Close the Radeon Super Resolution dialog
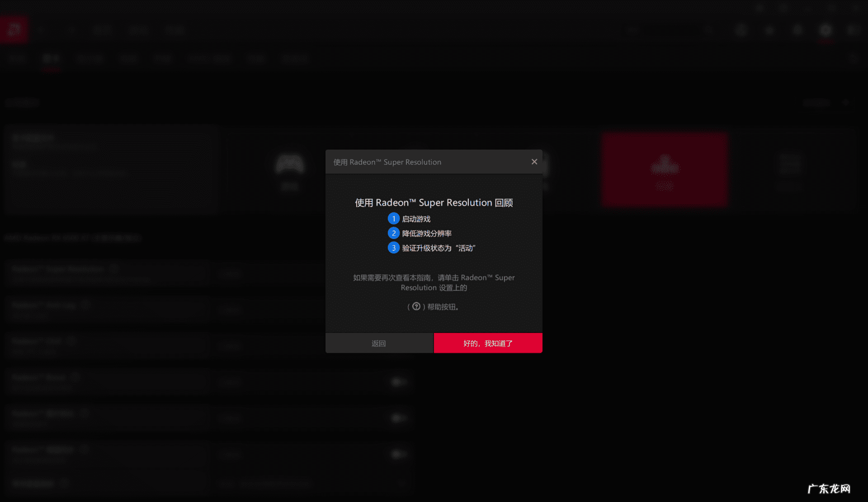Screen dimensions: 868x502 click(x=534, y=162)
